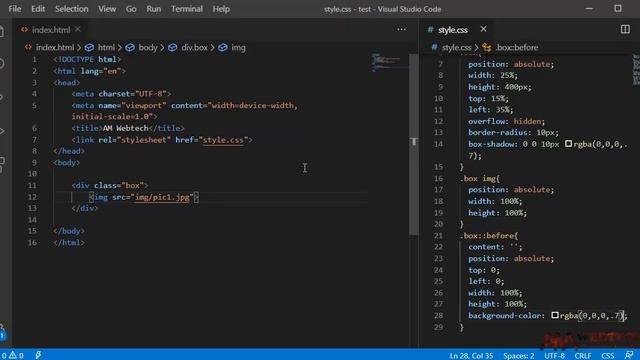Click the meta charset="UTF-8" line

(x=121, y=94)
